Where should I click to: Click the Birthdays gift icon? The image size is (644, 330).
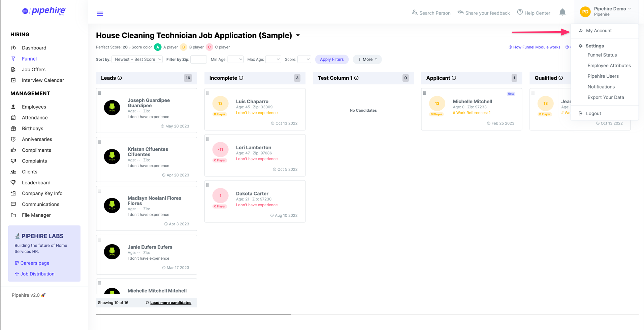click(x=13, y=129)
